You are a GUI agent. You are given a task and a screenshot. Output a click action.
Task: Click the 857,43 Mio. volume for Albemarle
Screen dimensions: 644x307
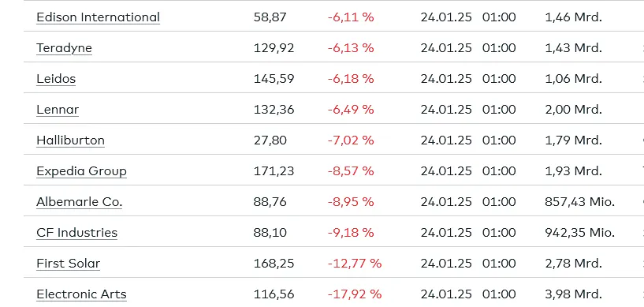tap(579, 202)
